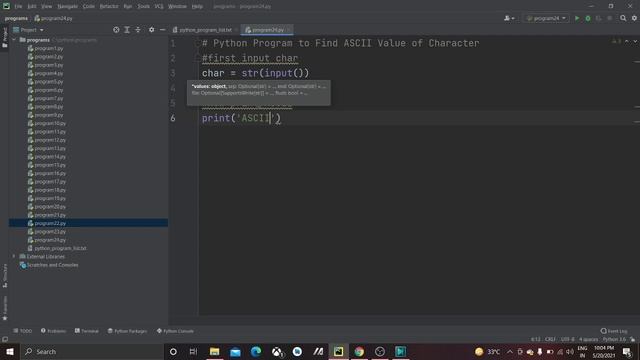Open the VCS menu
The width and height of the screenshot is (640, 360).
pyautogui.click(x=159, y=6)
